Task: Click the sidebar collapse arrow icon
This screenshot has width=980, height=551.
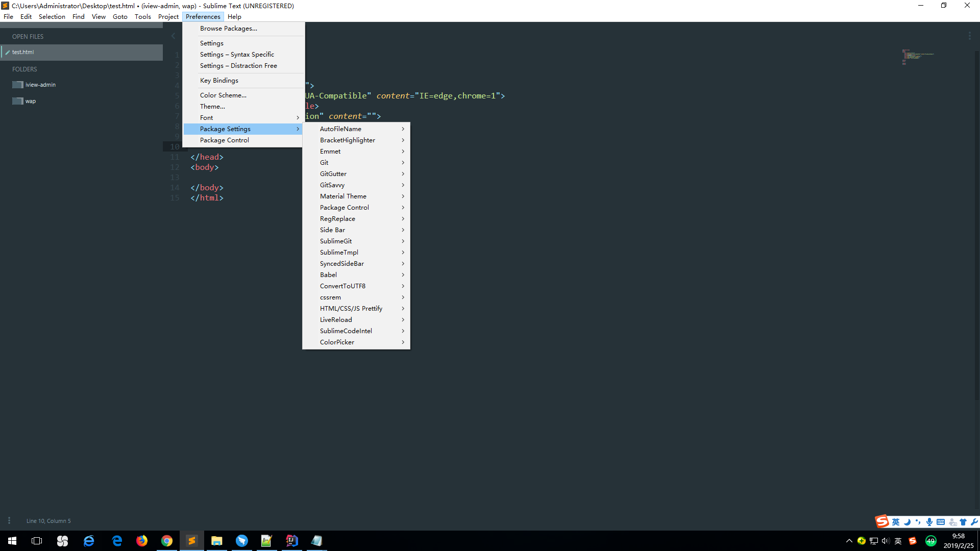Action: tap(173, 36)
